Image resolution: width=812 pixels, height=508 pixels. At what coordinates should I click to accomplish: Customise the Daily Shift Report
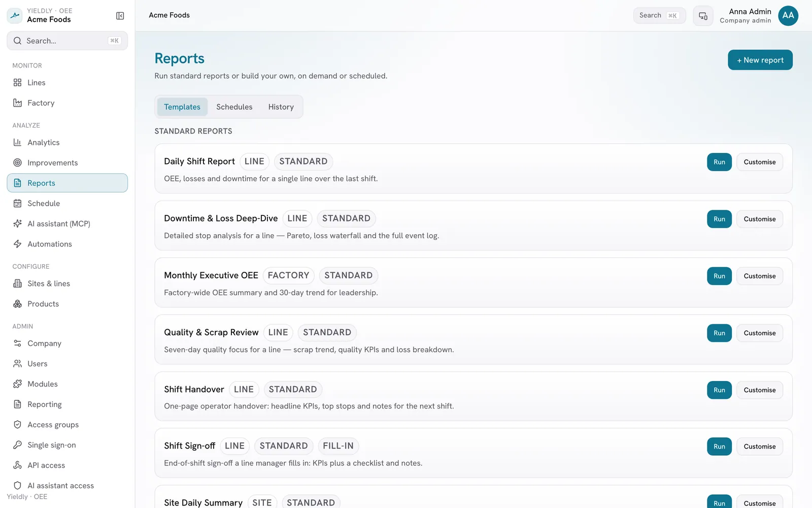pos(760,162)
